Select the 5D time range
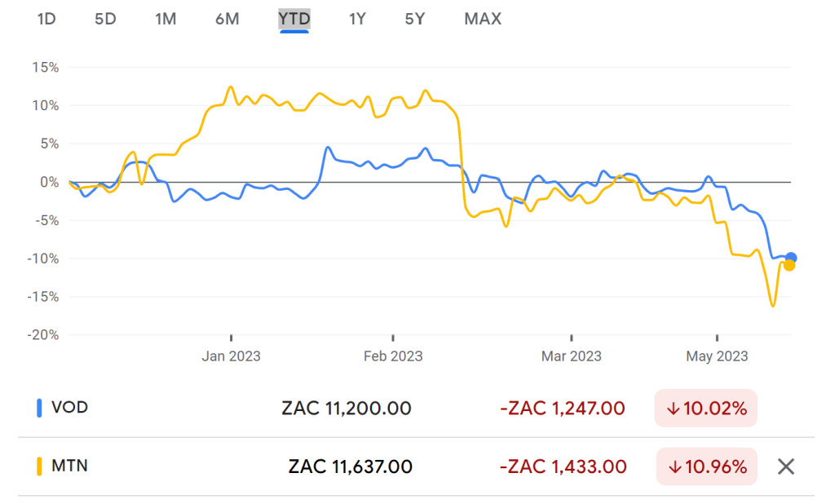 (105, 20)
